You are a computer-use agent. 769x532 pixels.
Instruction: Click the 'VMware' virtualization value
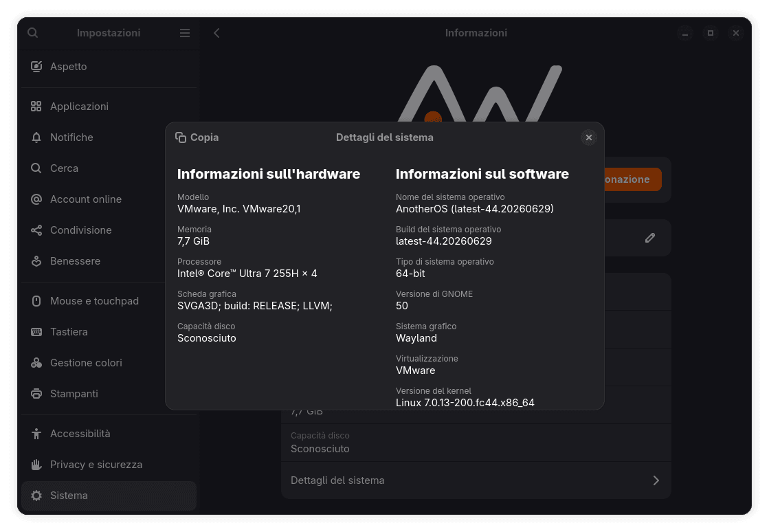pos(415,370)
